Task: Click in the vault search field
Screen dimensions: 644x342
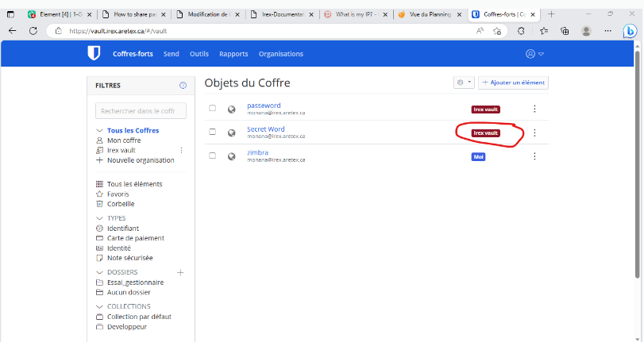Action: click(x=141, y=111)
